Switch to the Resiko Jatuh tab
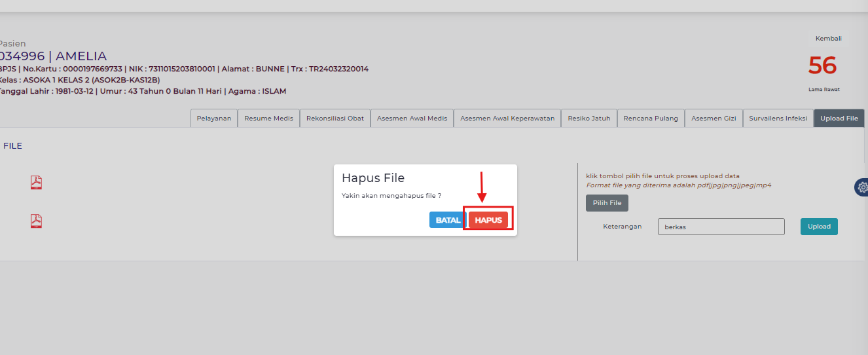Viewport: 868px width, 355px height. click(589, 119)
